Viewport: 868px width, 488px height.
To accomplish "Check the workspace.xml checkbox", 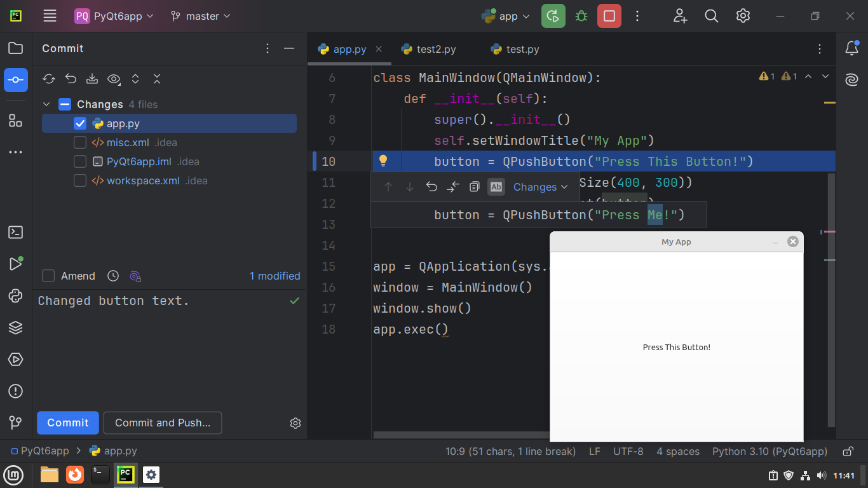I will [x=80, y=180].
